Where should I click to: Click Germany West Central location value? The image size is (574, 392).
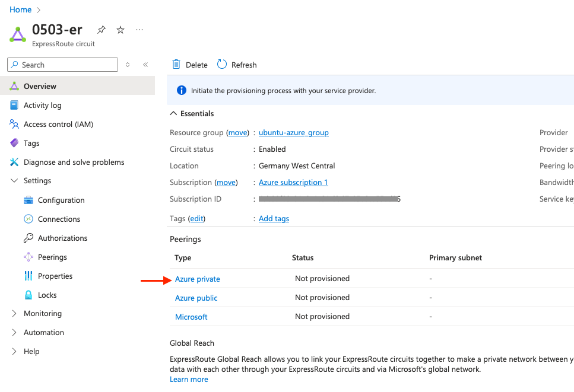click(297, 166)
